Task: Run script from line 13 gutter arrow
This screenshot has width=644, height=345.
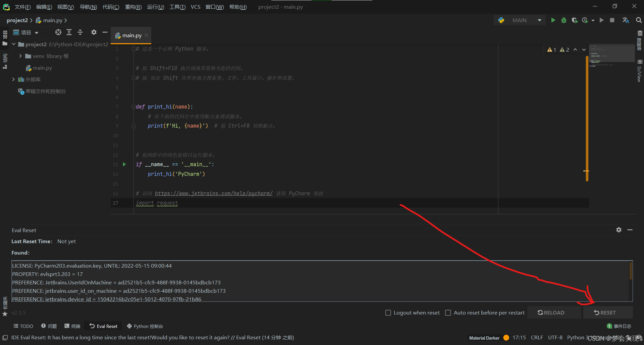Action: click(x=124, y=164)
